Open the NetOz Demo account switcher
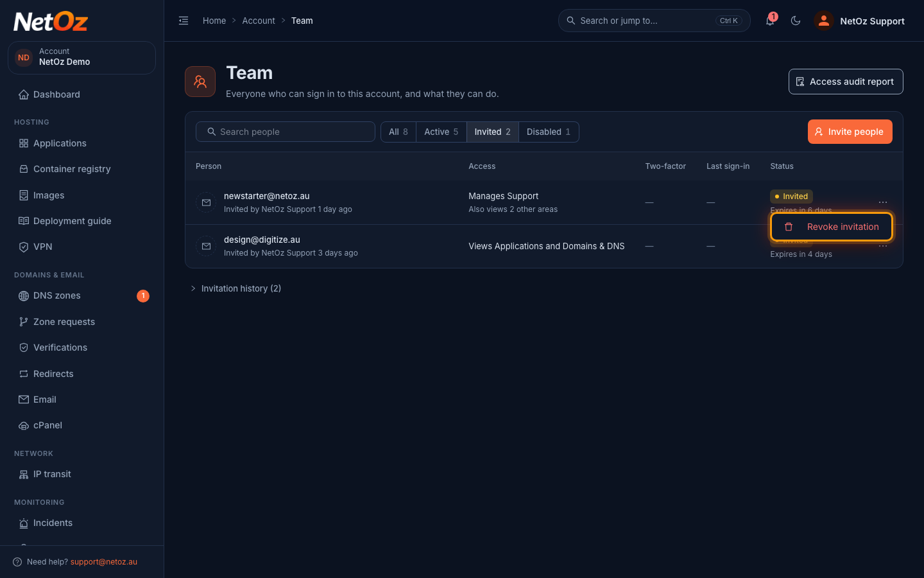Screen dimensions: 924x578 (x=81, y=58)
